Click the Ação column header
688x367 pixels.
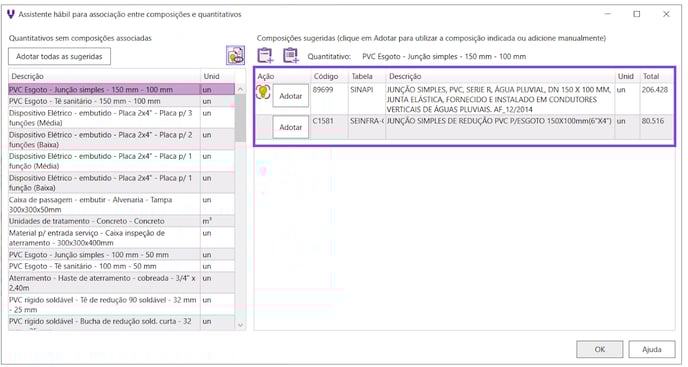[283, 76]
